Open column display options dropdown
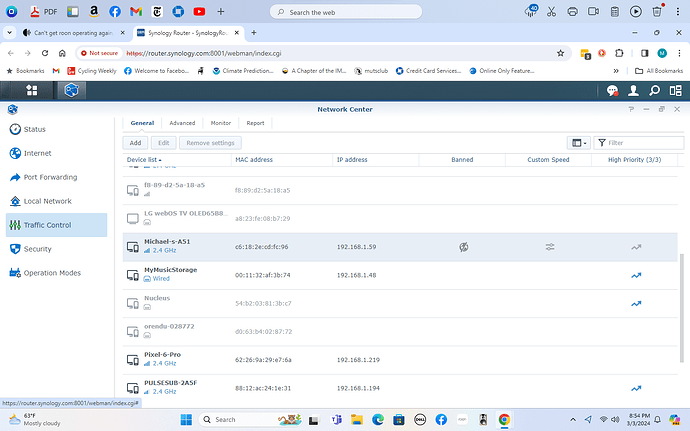The image size is (690, 431). 579,143
